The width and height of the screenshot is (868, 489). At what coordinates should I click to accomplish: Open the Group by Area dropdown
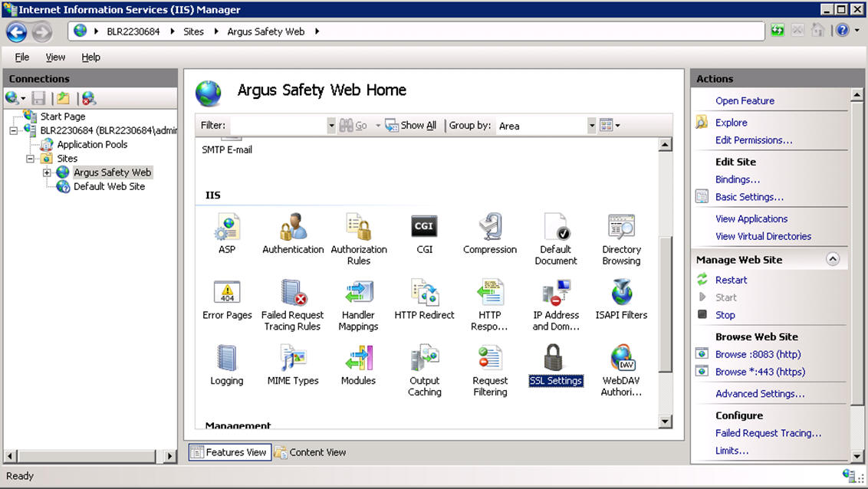(x=592, y=126)
